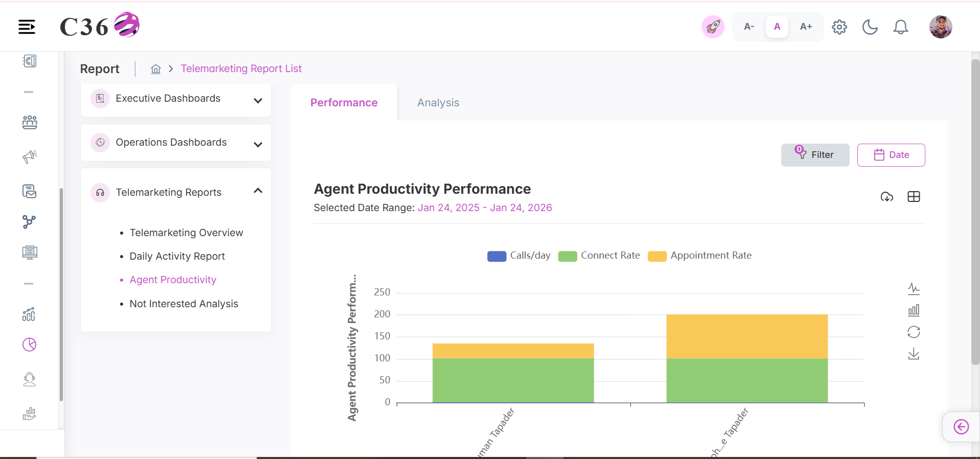Click first agent's green Connect Rate bar
Viewport: 980px width, 459px height.
pos(513,380)
